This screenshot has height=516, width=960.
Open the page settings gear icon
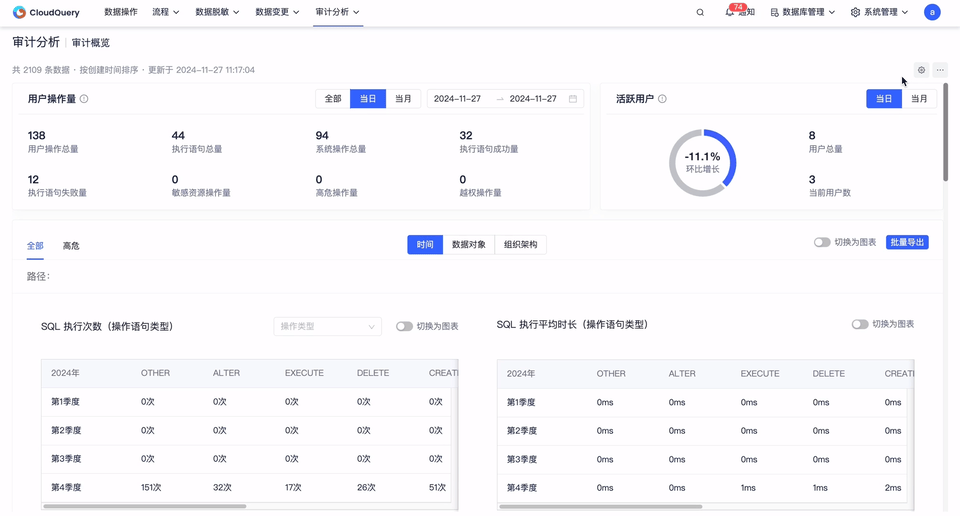(x=921, y=70)
